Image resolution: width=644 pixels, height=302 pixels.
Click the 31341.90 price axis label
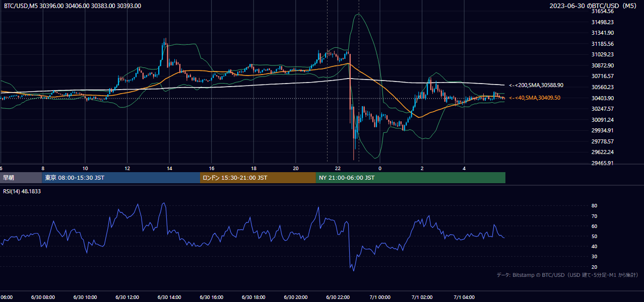[602, 33]
